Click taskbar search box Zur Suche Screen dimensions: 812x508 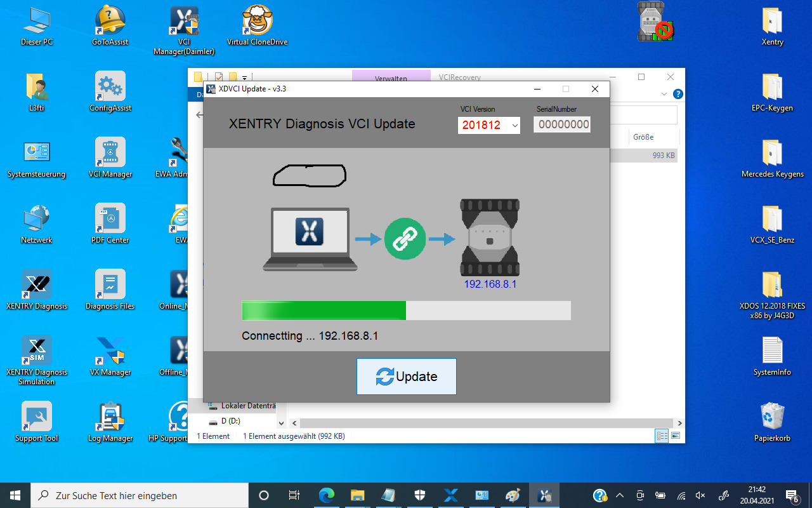coord(140,495)
